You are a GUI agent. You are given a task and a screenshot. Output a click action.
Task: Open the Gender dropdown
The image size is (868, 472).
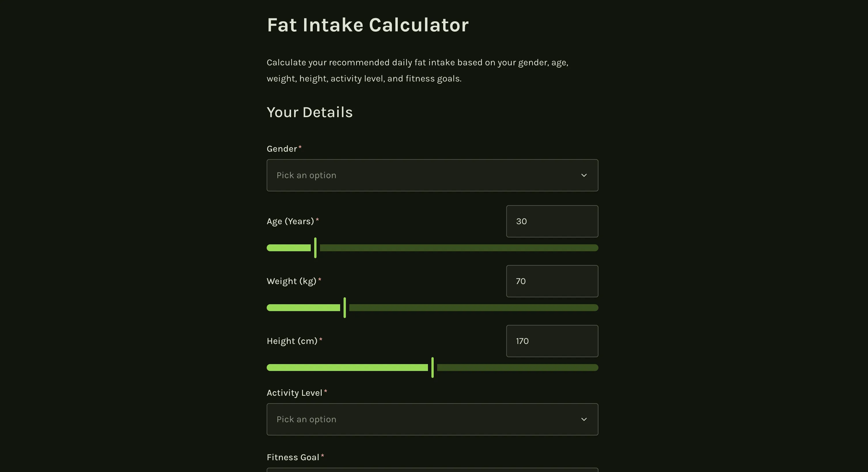pos(432,175)
